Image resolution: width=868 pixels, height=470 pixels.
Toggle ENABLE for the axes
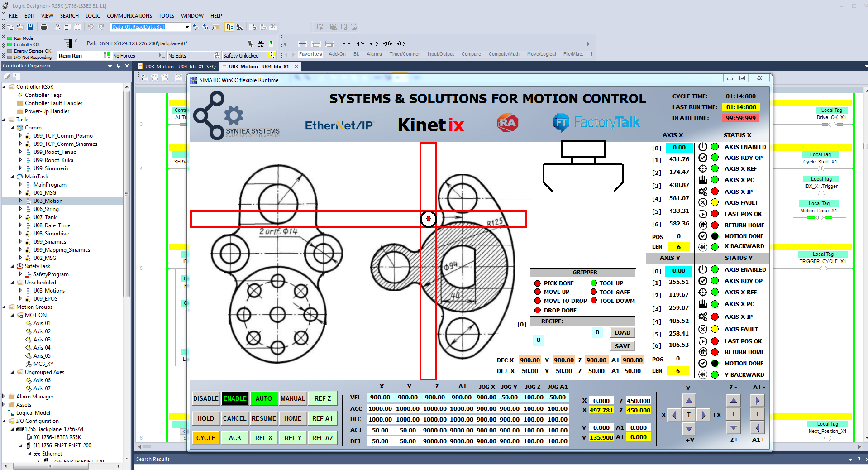235,398
